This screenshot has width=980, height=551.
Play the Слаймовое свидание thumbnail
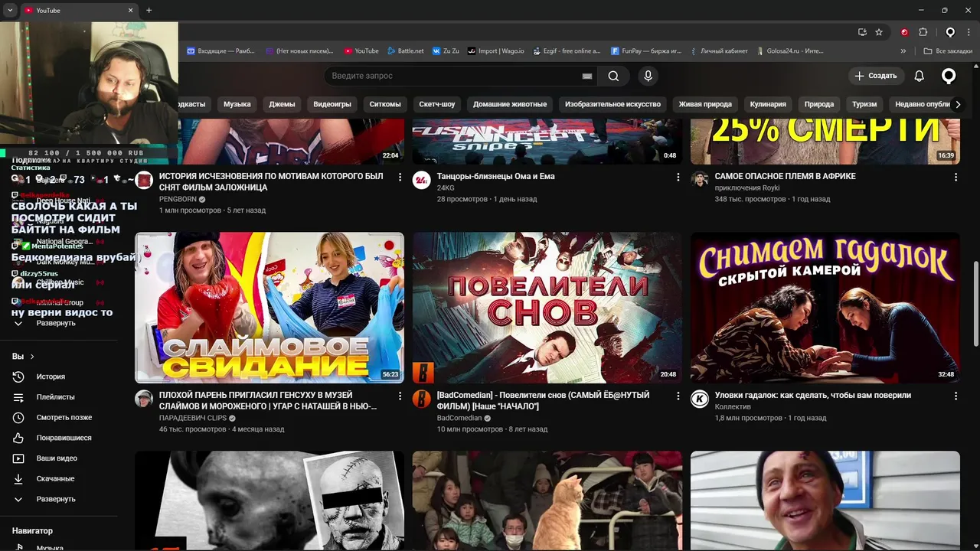pyautogui.click(x=269, y=308)
